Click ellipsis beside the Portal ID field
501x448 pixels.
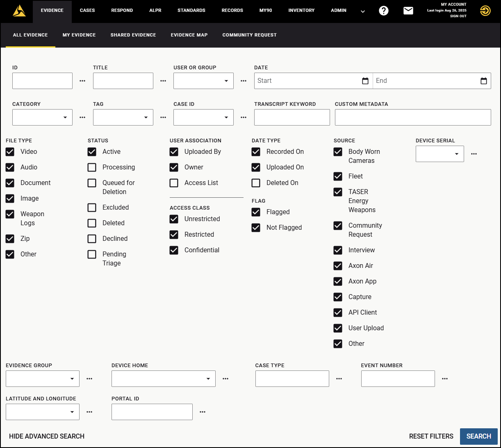[x=203, y=412]
